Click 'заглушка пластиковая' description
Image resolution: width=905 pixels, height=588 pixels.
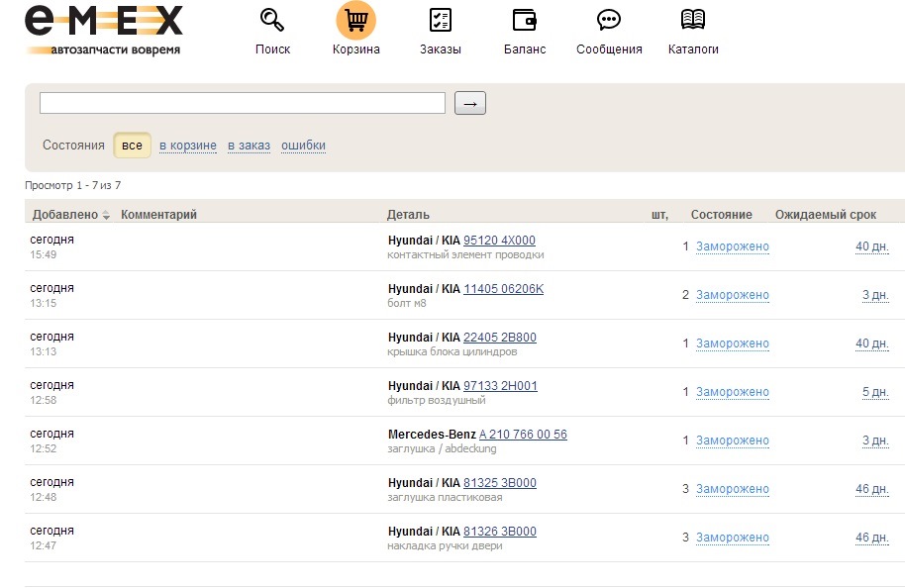445,497
